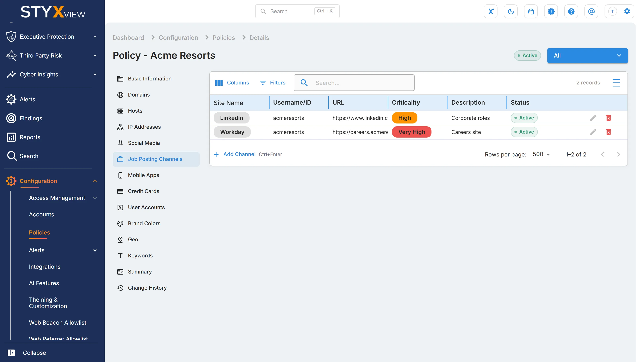
Task: Toggle dark mode with the moon icon
Action: coord(511,11)
